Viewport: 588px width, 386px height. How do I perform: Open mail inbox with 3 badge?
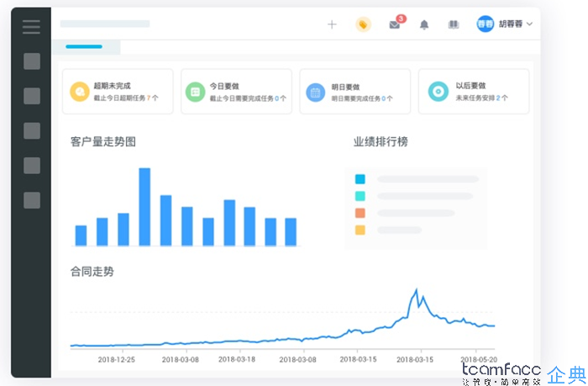coord(396,24)
